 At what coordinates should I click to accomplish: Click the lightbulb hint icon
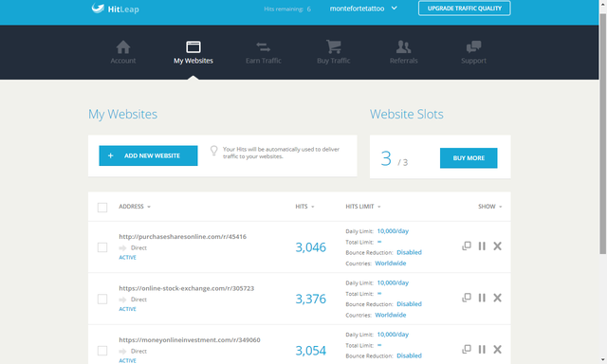click(213, 151)
